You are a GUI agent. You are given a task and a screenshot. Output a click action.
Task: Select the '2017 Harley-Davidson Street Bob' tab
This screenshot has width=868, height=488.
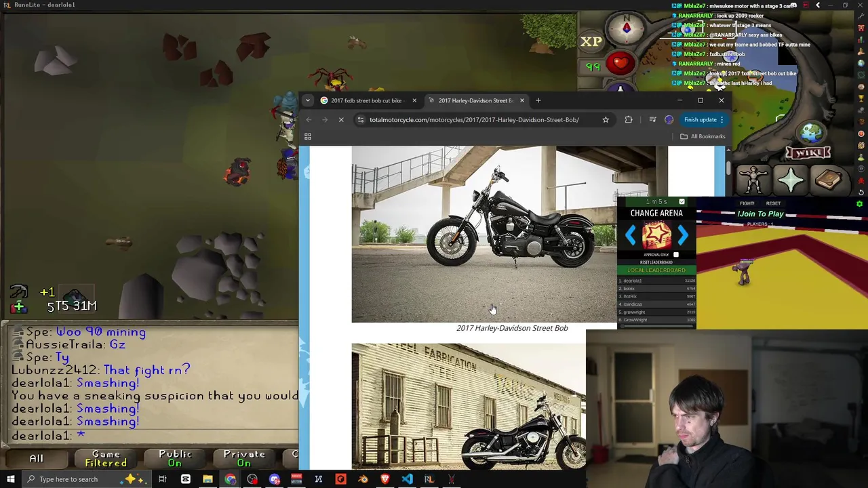coord(475,100)
